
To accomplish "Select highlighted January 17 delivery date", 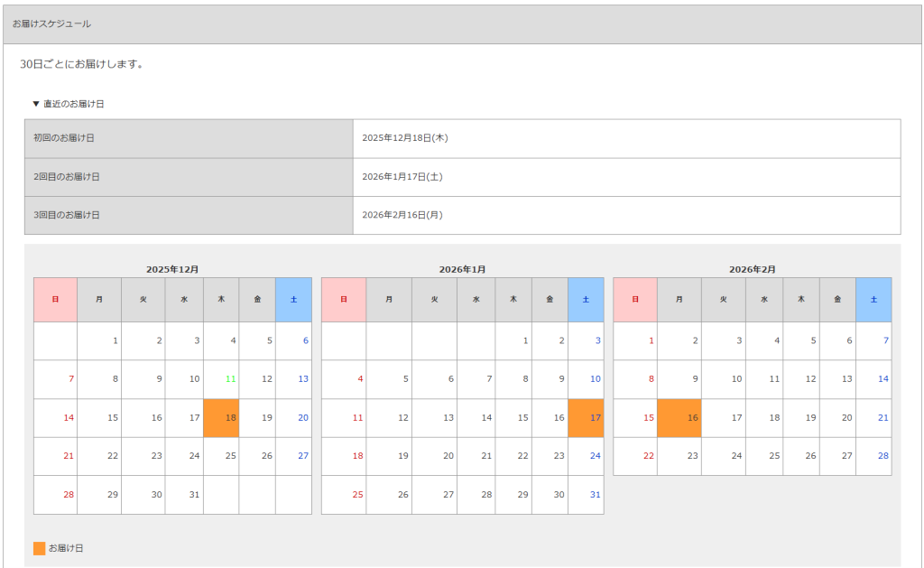I will coord(586,418).
